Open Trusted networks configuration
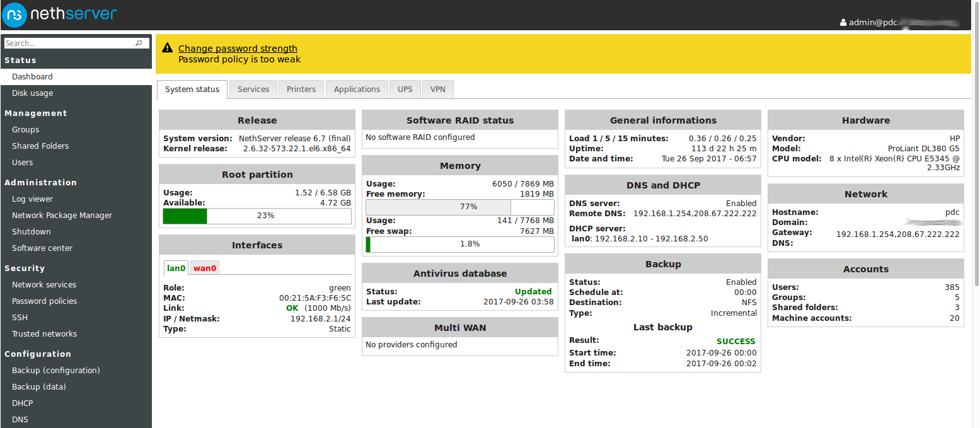The width and height of the screenshot is (980, 428). point(44,333)
